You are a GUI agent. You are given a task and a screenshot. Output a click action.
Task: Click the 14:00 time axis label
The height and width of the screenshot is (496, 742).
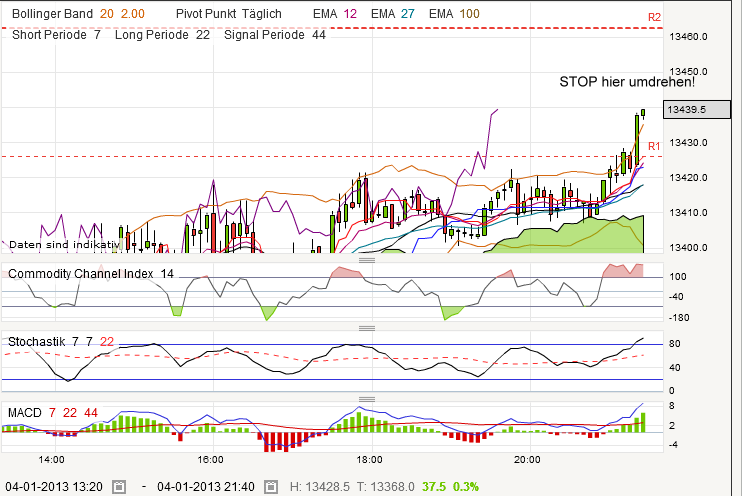52,460
